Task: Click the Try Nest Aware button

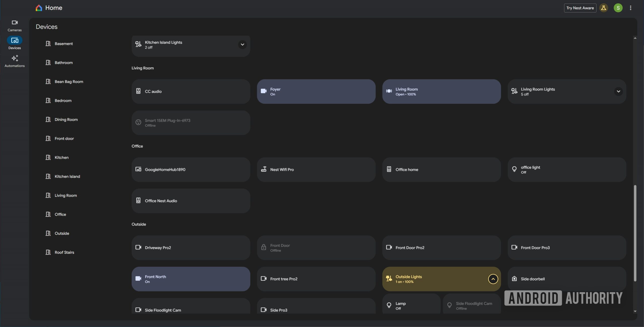Action: 580,8
